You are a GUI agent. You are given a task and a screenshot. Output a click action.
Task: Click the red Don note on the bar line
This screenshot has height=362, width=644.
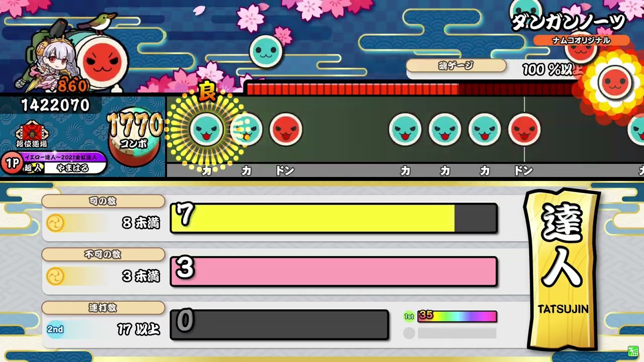pos(524,129)
